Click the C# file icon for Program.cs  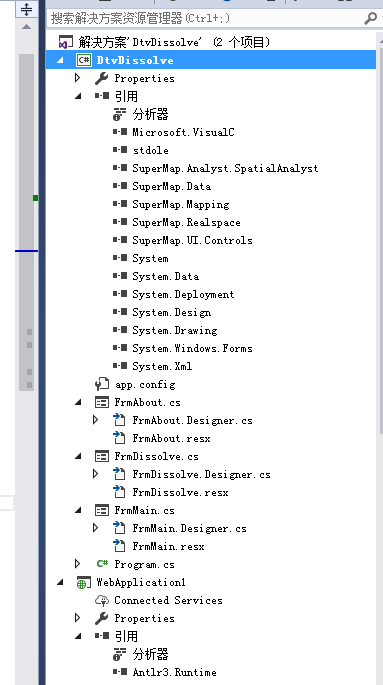(102, 564)
